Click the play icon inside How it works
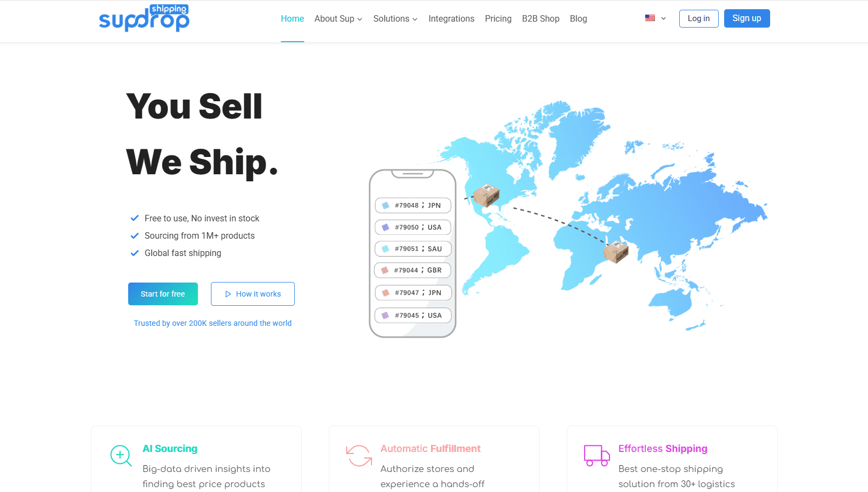 (229, 294)
